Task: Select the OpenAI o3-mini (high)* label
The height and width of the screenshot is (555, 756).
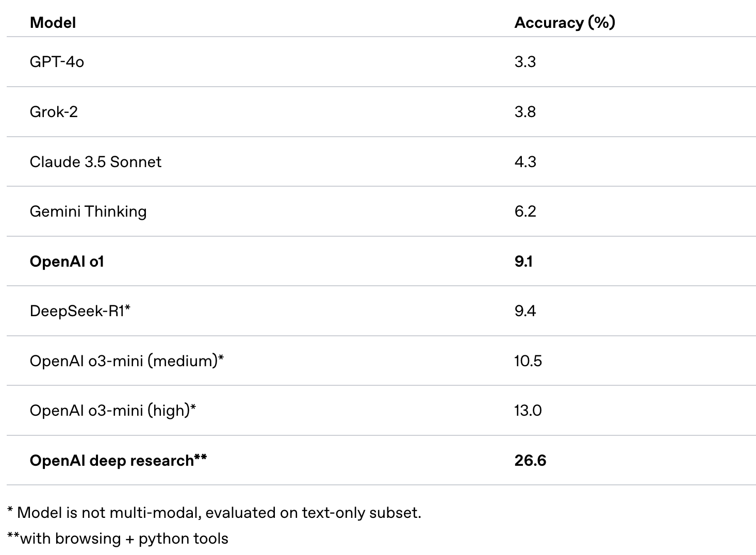Action: pos(113,411)
